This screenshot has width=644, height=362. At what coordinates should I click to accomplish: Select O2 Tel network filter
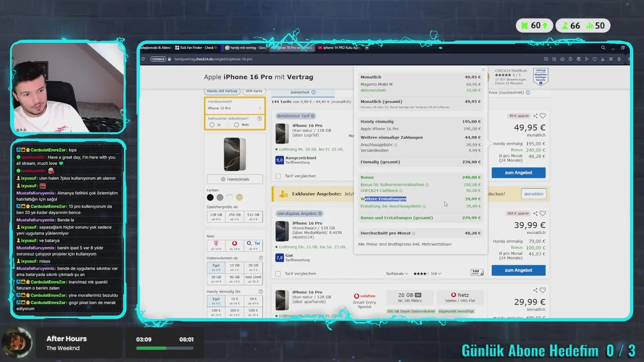[253, 245]
